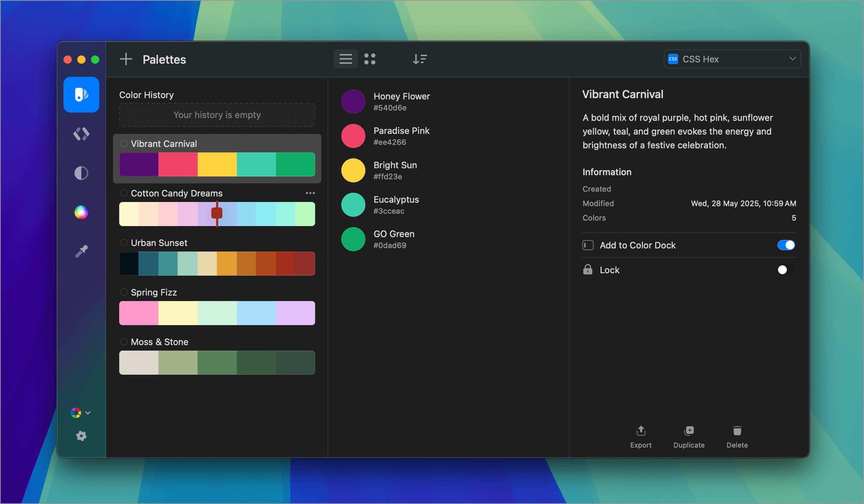The width and height of the screenshot is (864, 504).
Task: Open the contrast checker tool
Action: [x=81, y=173]
